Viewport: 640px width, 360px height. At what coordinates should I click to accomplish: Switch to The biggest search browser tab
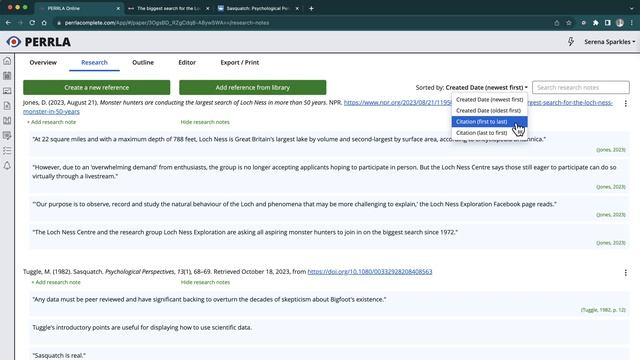coord(168,8)
